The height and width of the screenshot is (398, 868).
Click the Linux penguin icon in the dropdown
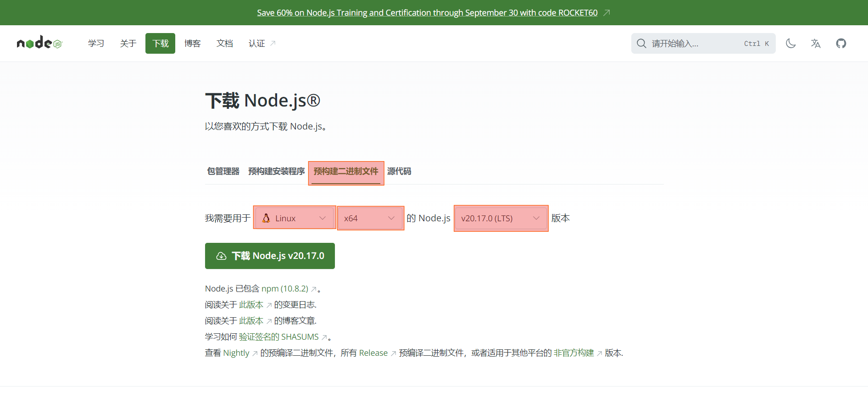[x=266, y=219]
